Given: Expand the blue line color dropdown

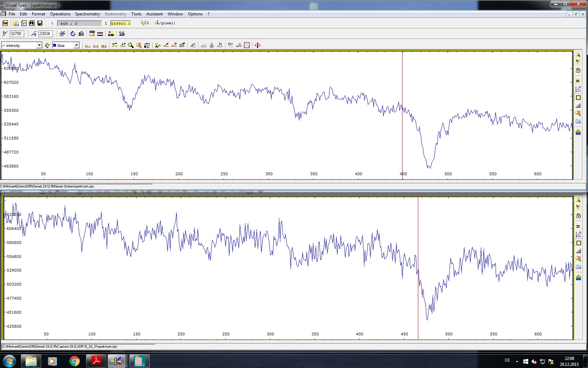Looking at the screenshot, I should click(x=76, y=45).
